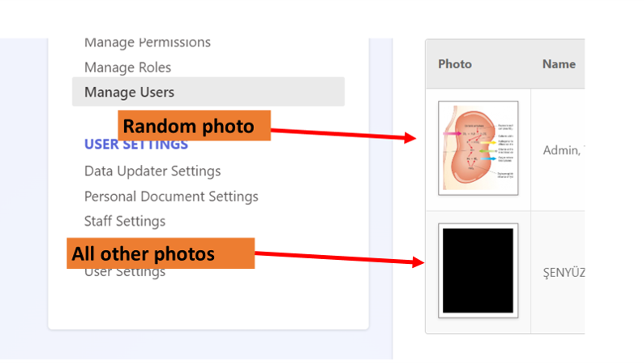Select the ŞENYÜZ user name cell
Image resolution: width=644 pixels, height=363 pixels.
coord(564,273)
